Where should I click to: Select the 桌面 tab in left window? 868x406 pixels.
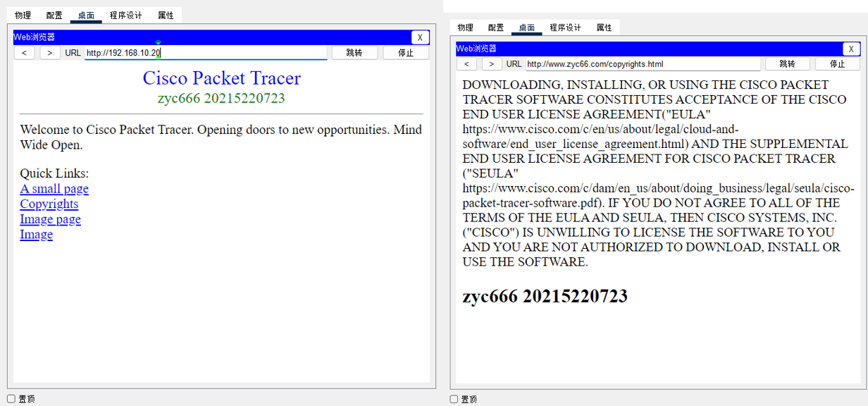(86, 16)
